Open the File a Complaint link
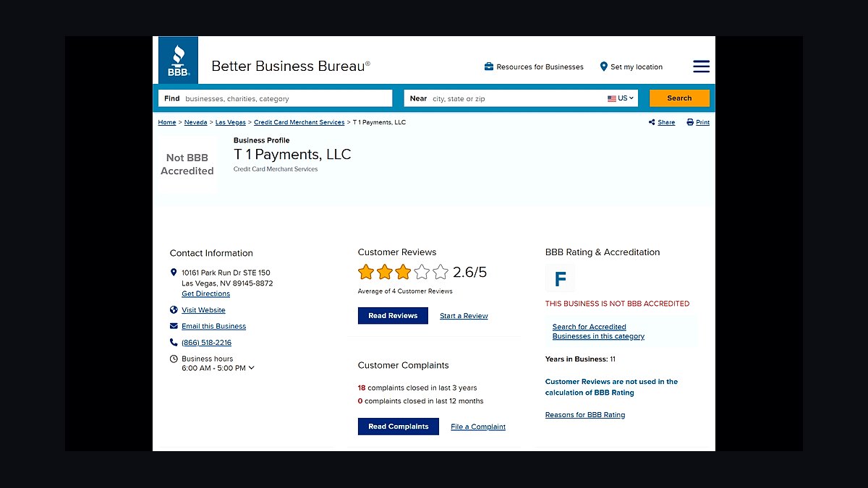 (478, 427)
